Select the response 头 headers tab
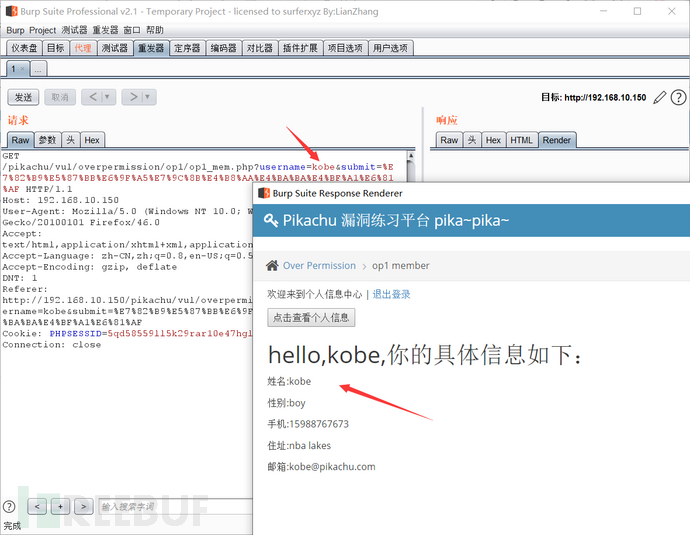Image resolution: width=690 pixels, height=535 pixels. coord(472,140)
